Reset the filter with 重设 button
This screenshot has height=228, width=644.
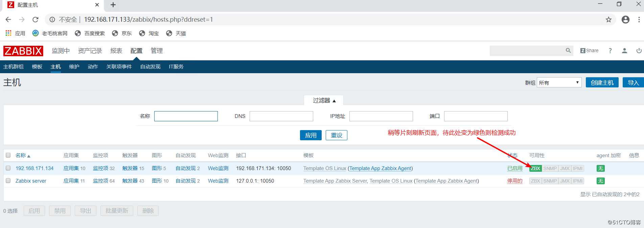tap(337, 135)
